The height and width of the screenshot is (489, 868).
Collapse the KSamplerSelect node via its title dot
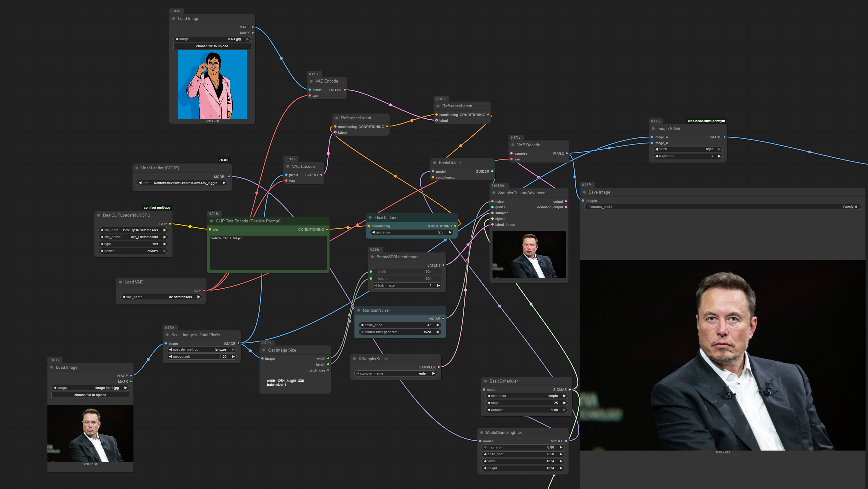[355, 359]
